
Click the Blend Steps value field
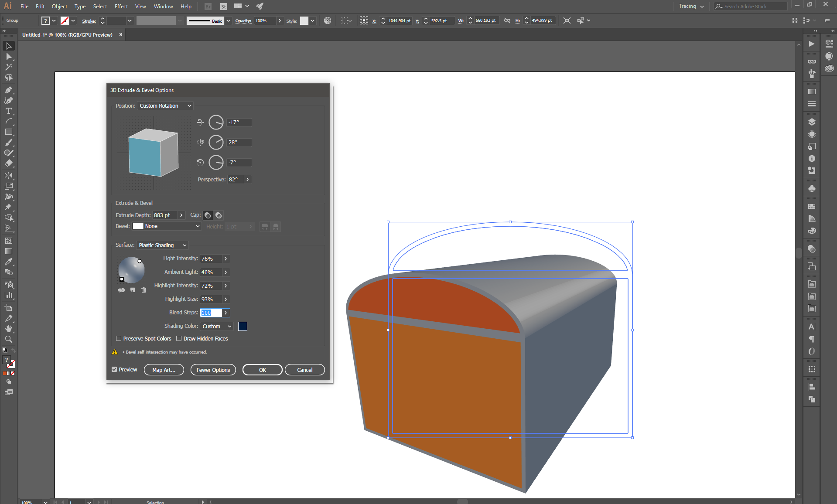coord(211,313)
